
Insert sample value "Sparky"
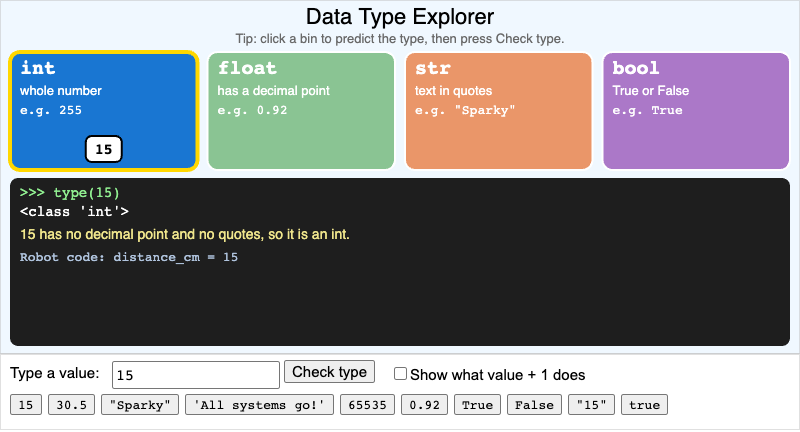click(x=140, y=405)
